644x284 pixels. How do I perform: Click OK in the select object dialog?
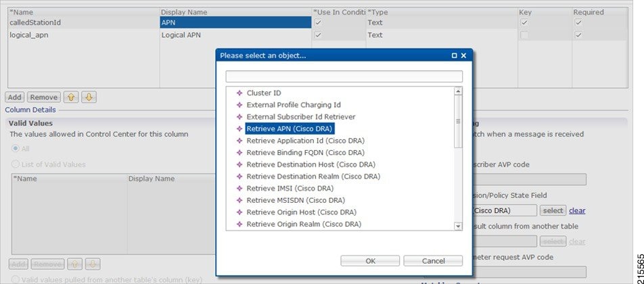[370, 261]
